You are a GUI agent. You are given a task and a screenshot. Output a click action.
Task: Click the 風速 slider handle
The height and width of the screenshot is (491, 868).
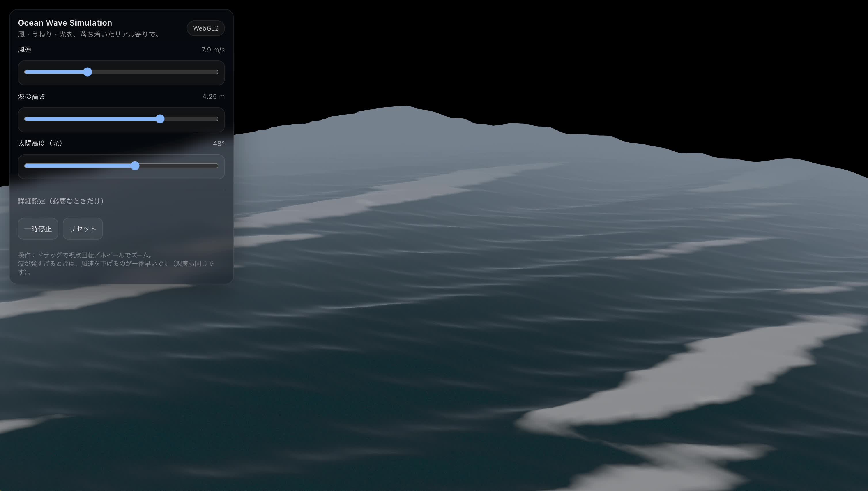(88, 72)
